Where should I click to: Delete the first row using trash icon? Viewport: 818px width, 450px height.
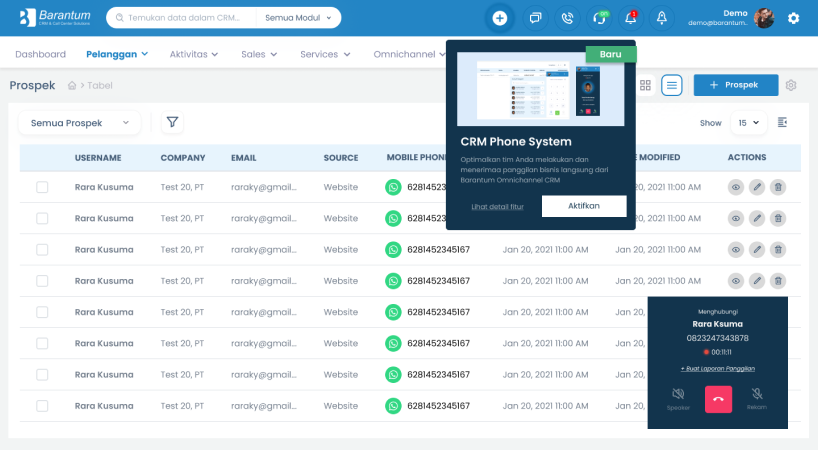click(778, 187)
